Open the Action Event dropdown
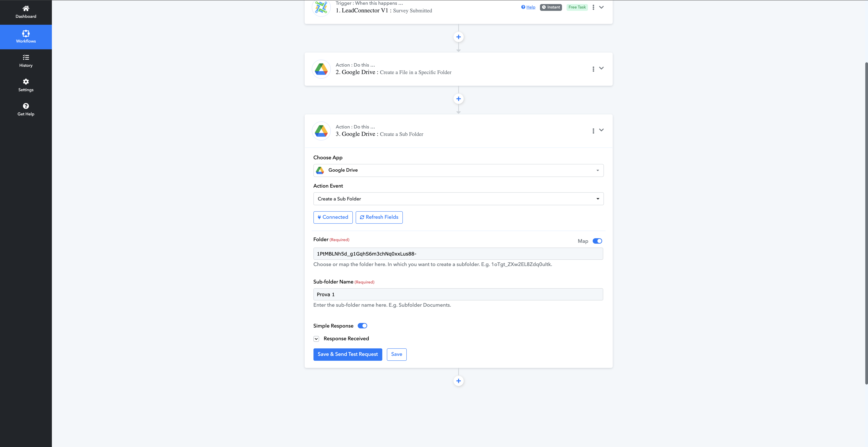Viewport: 868px width, 447px height. 458,199
